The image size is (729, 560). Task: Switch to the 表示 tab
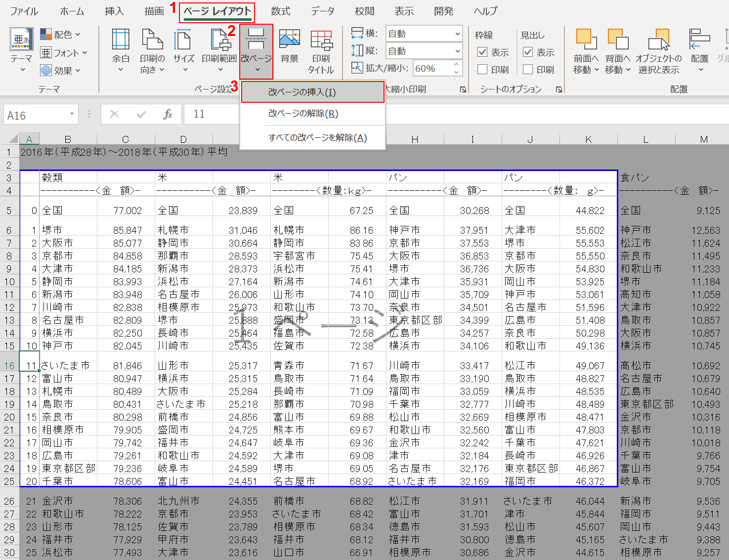coord(404,11)
